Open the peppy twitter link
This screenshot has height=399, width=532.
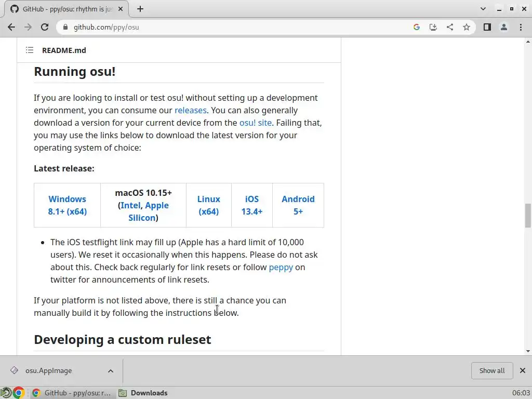281,268
